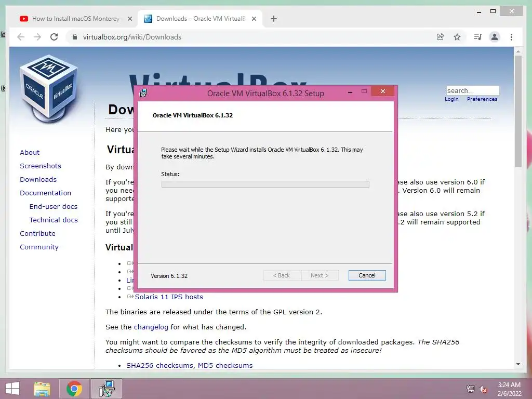Open the Chrome three-dot menu

pos(511,37)
